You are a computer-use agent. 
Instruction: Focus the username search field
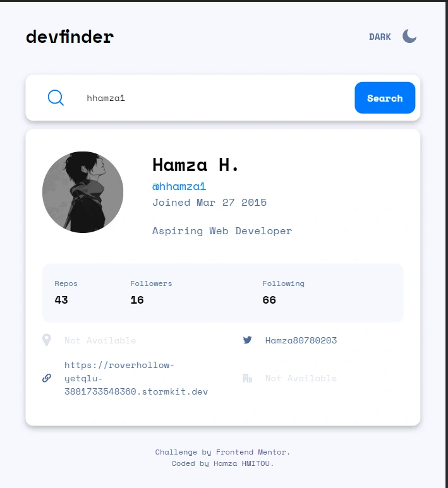(215, 98)
